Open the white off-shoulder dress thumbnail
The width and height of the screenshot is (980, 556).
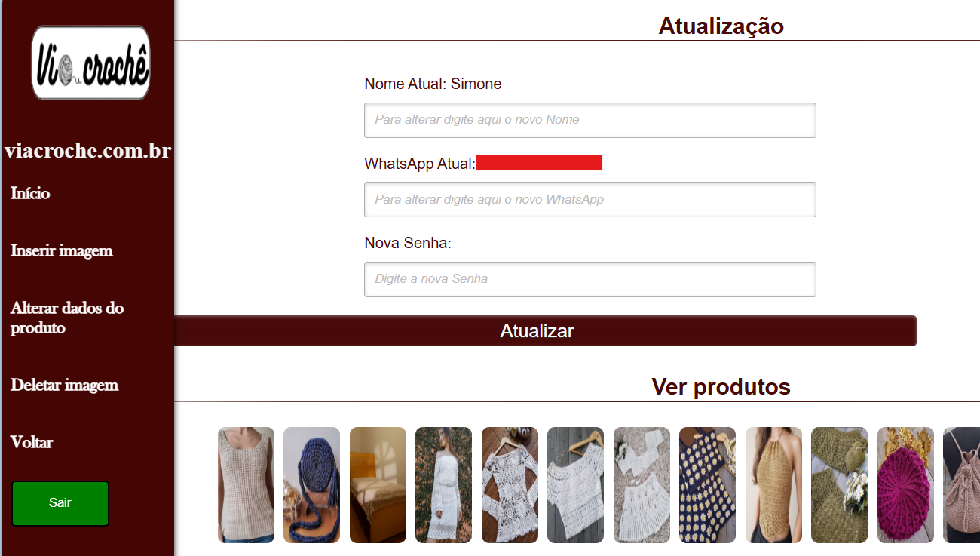[x=443, y=485]
